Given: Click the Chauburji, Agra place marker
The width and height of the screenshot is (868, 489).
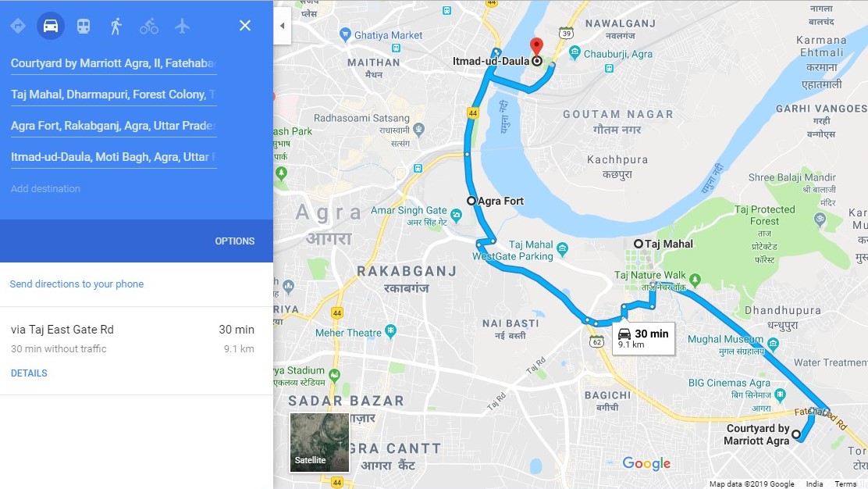Looking at the screenshot, I should click(575, 53).
